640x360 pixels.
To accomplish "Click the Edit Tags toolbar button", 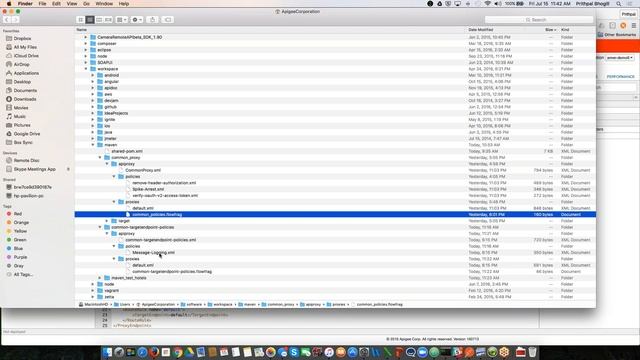I will point(168,20).
